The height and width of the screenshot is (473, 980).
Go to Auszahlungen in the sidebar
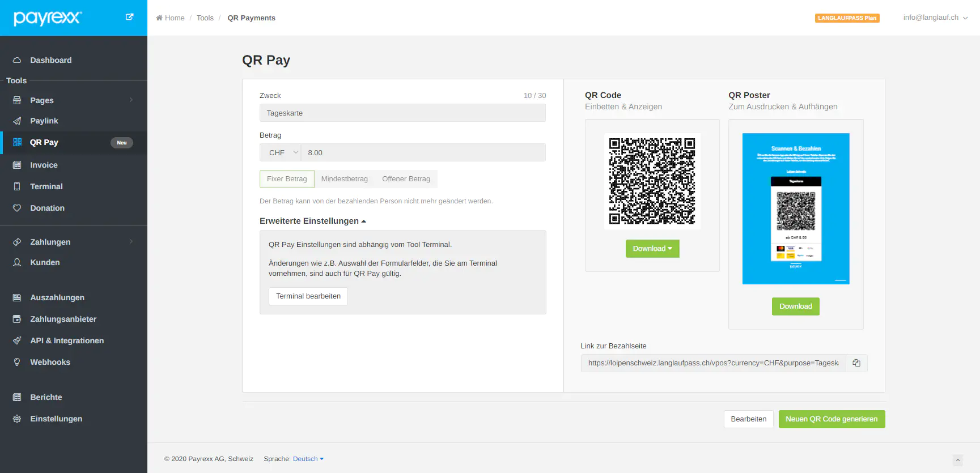pyautogui.click(x=57, y=297)
